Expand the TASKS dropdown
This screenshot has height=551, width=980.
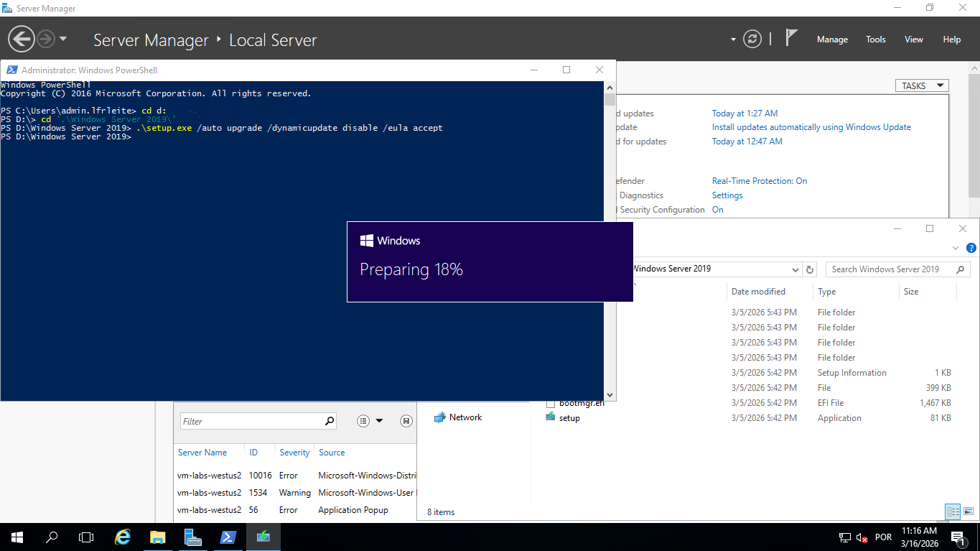coord(922,85)
